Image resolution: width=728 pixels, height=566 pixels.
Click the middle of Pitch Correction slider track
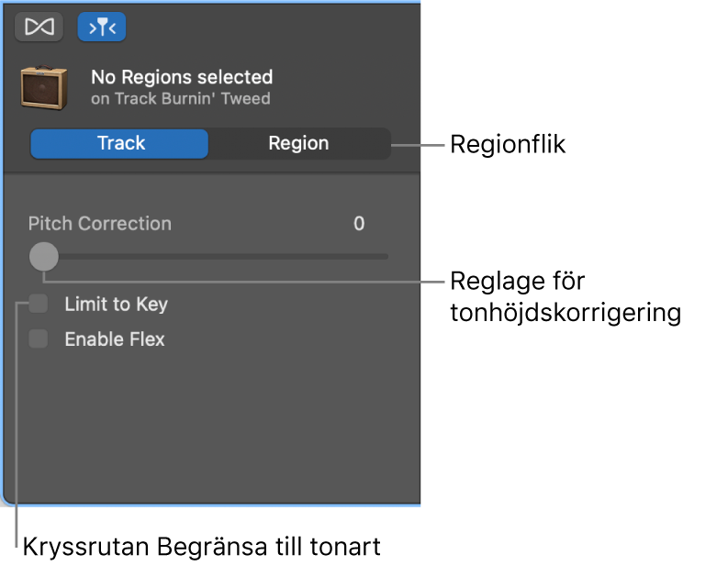pyautogui.click(x=216, y=257)
